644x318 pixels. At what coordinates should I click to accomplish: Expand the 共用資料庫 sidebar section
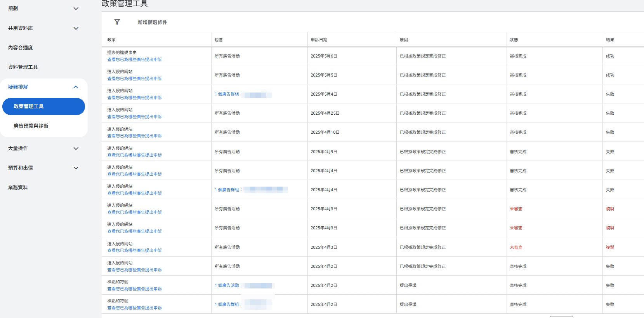coord(76,28)
